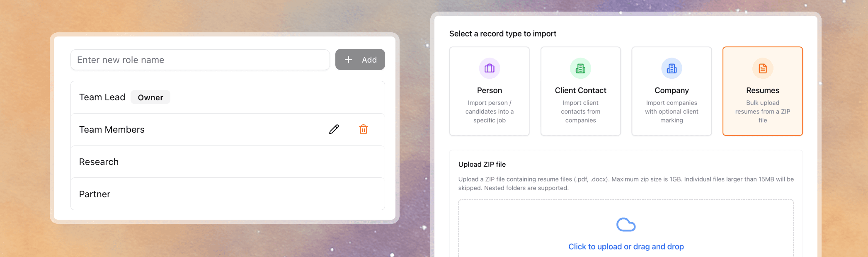This screenshot has height=257, width=868.
Task: Click the plus icon inside the Add button
Action: pos(349,59)
